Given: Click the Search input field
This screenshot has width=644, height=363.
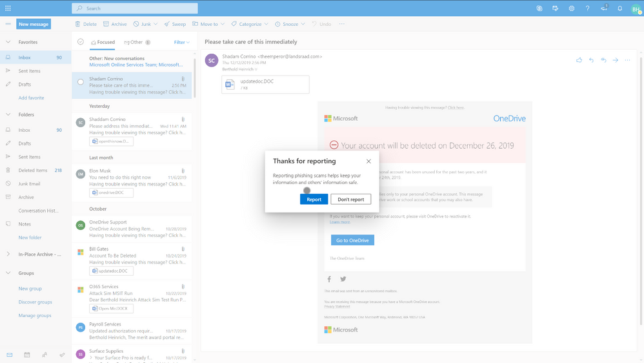Looking at the screenshot, I should click(135, 8).
